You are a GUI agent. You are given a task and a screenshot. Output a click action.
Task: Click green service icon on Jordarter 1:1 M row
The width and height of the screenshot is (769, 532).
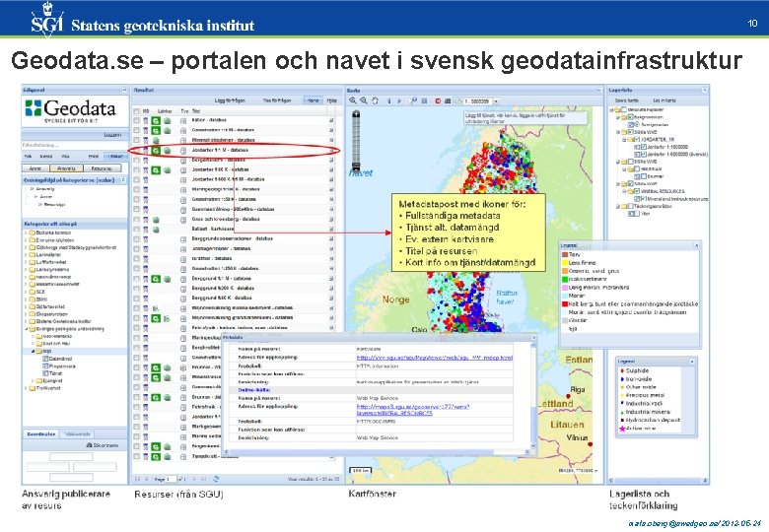coord(156,151)
